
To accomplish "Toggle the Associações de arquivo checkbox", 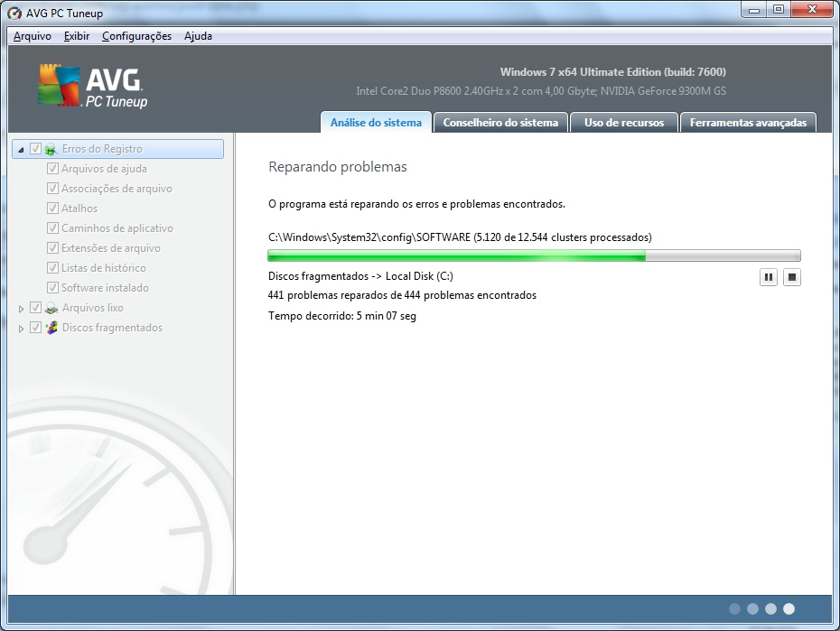I will [52, 189].
